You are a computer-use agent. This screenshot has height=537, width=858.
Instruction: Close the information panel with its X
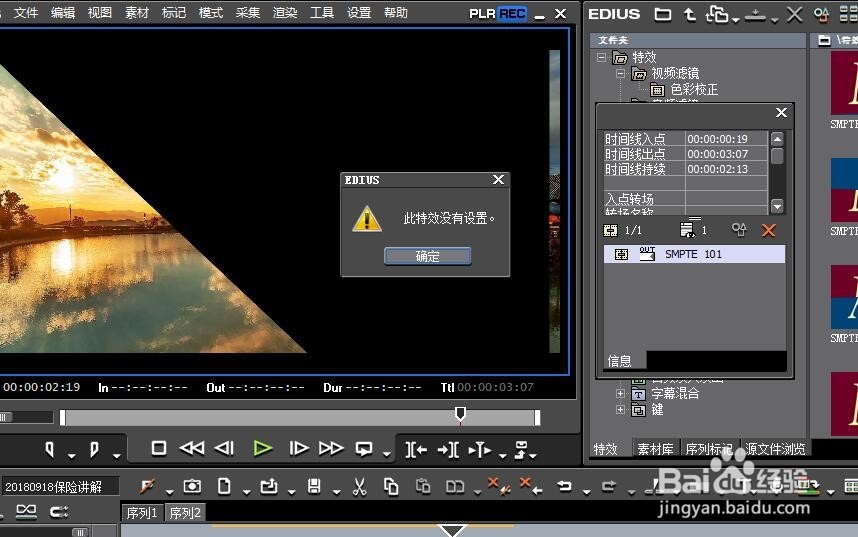click(x=781, y=112)
